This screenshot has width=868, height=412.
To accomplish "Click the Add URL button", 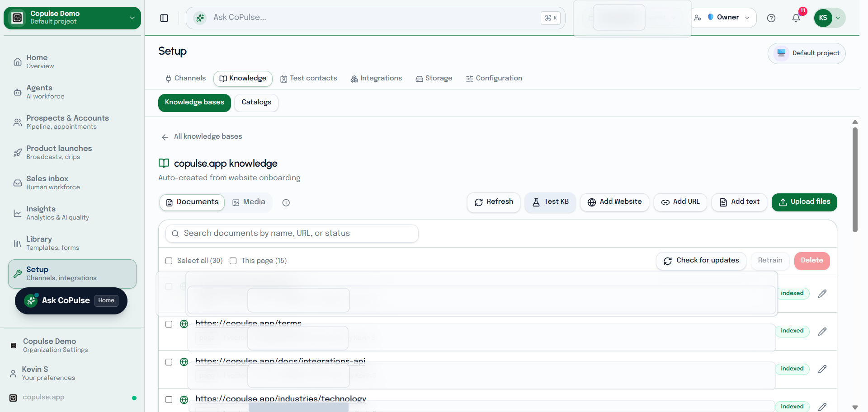I will pos(680,202).
